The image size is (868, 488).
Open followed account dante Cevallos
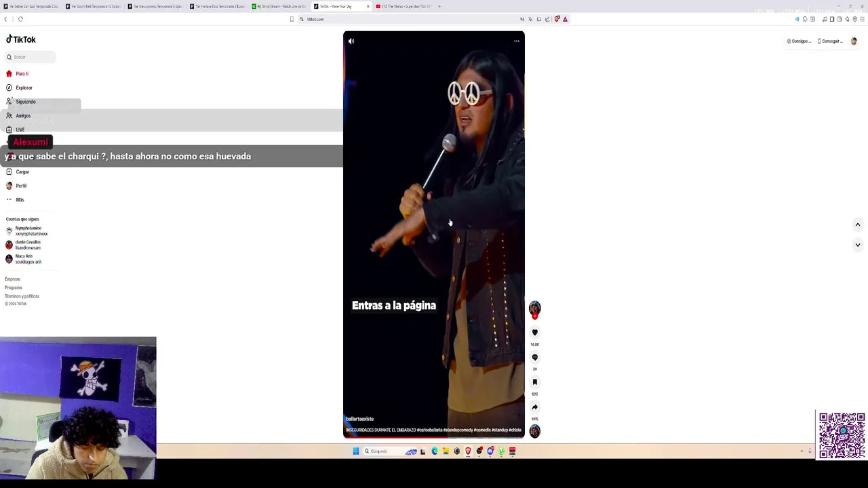point(24,245)
